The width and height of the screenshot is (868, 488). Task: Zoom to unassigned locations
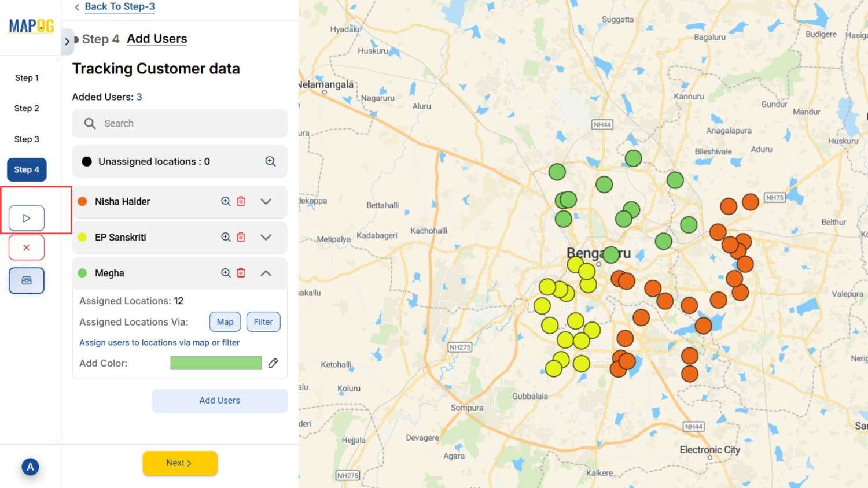(x=270, y=161)
